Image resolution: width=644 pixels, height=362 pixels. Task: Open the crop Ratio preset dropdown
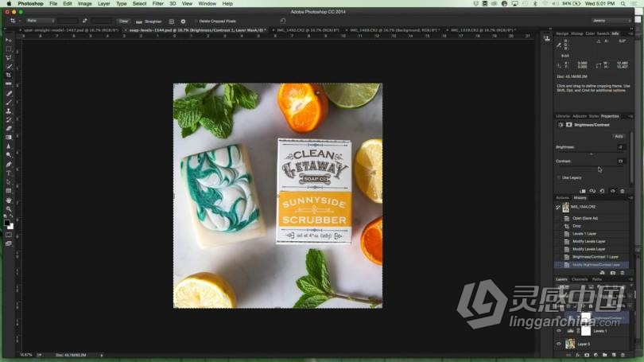pyautogui.click(x=41, y=21)
